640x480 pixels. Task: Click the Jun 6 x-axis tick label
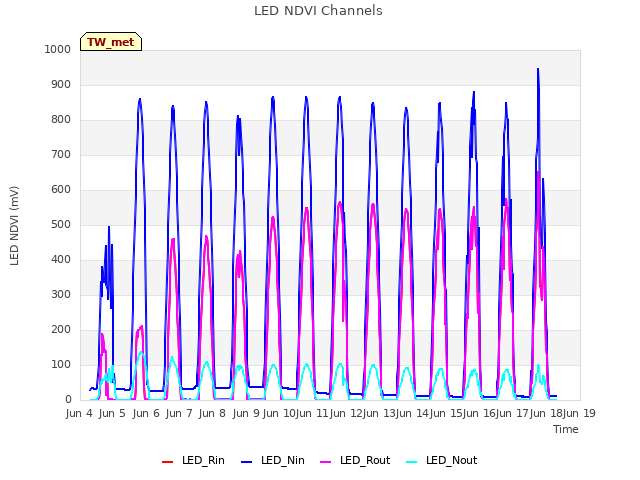pos(146,413)
